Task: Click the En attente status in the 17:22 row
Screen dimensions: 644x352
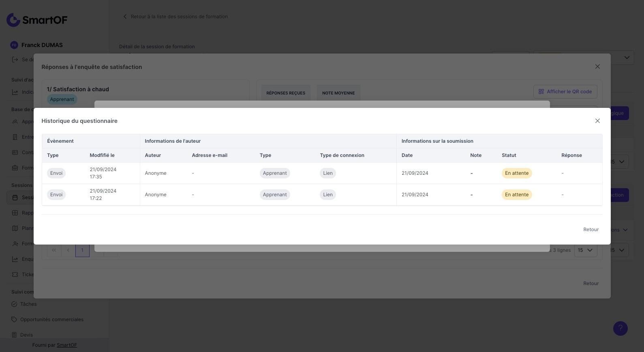Action: click(517, 195)
